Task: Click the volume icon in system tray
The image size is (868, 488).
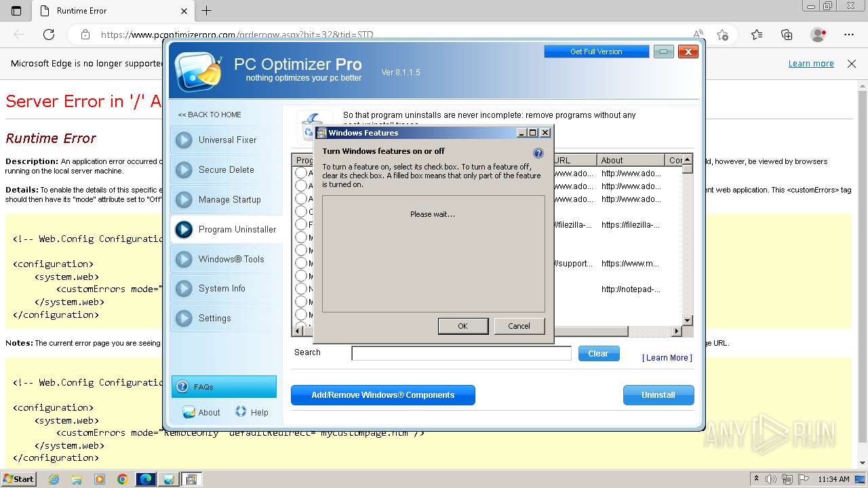Action: (x=771, y=479)
